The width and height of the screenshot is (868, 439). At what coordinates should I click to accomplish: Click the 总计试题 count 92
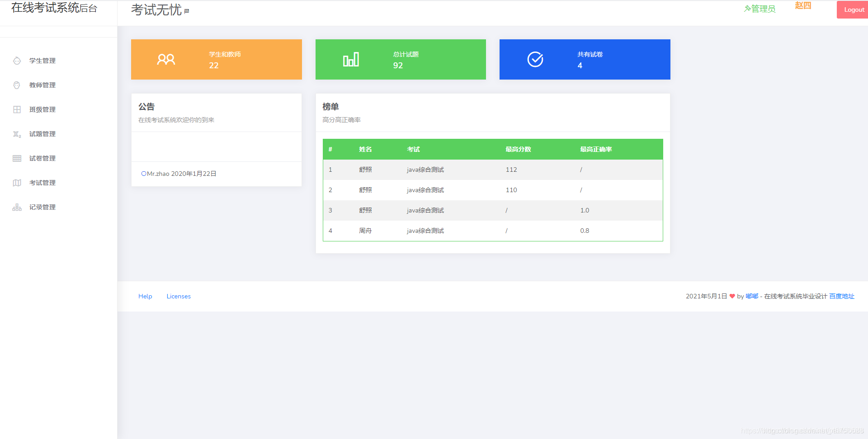click(x=398, y=66)
